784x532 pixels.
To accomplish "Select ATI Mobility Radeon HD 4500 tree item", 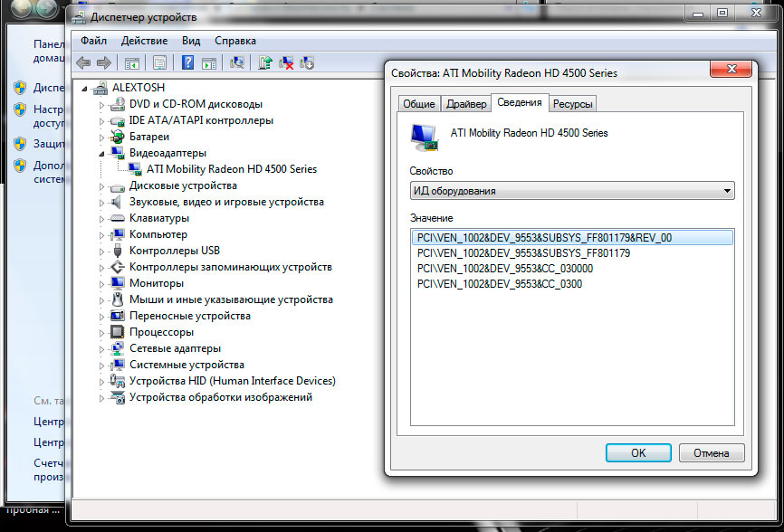I will pyautogui.click(x=231, y=169).
